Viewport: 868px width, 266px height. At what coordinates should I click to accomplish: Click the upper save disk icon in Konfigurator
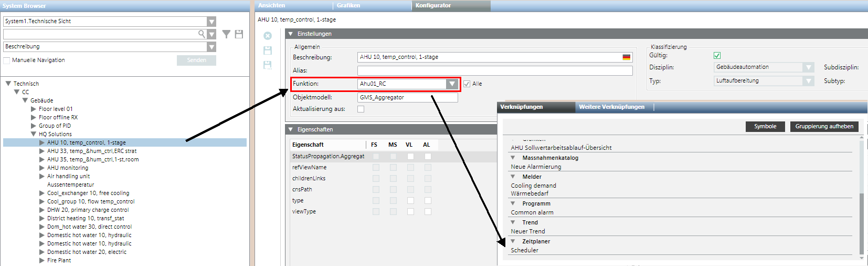tap(268, 50)
